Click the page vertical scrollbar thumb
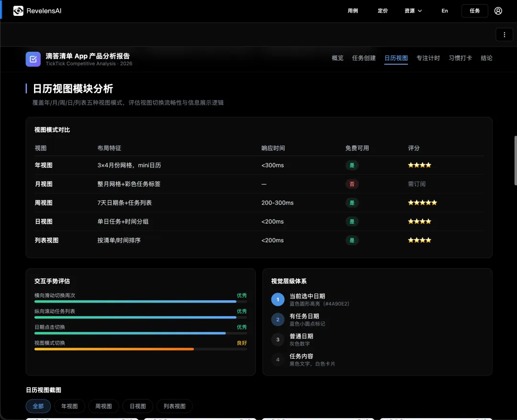 (516, 160)
